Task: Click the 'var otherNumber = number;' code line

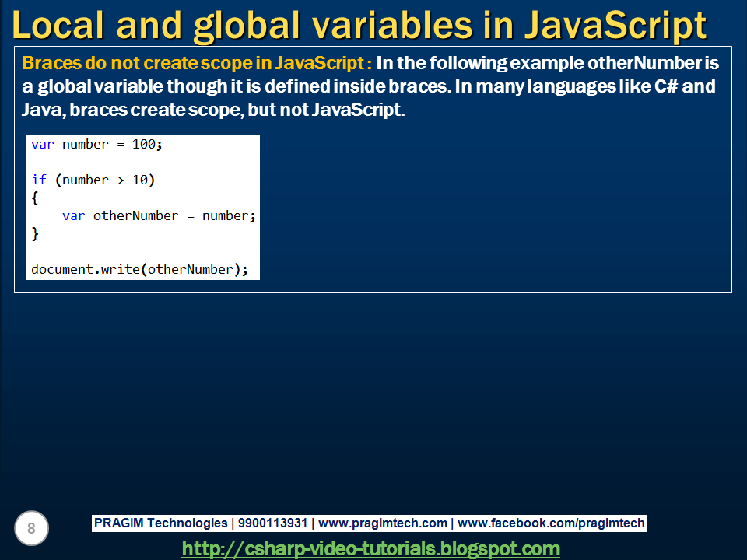Action: pyautogui.click(x=159, y=215)
